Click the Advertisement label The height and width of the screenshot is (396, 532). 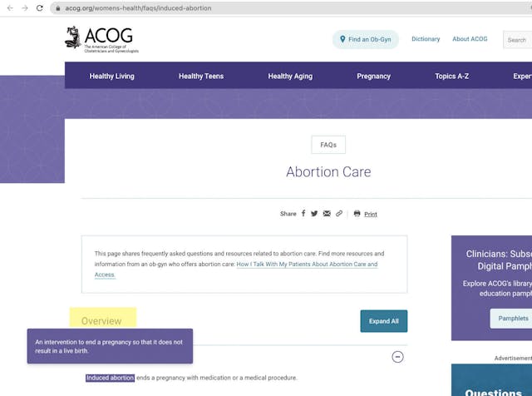pyautogui.click(x=513, y=358)
